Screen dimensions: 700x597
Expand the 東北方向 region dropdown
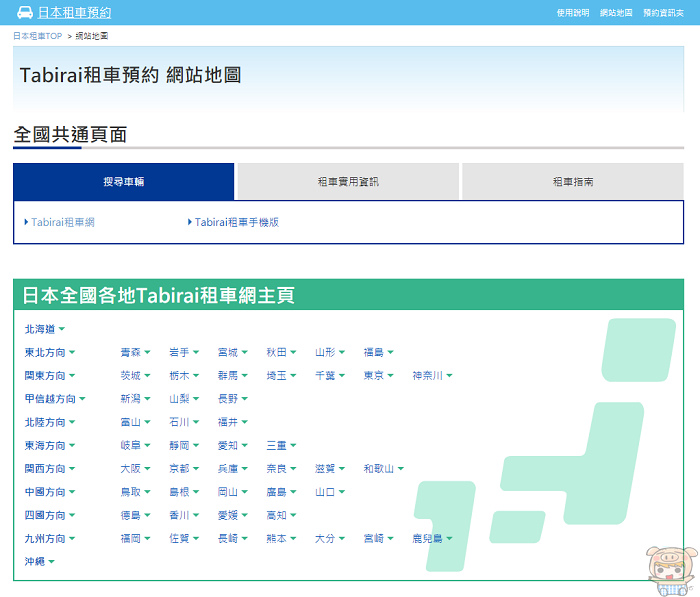click(50, 352)
